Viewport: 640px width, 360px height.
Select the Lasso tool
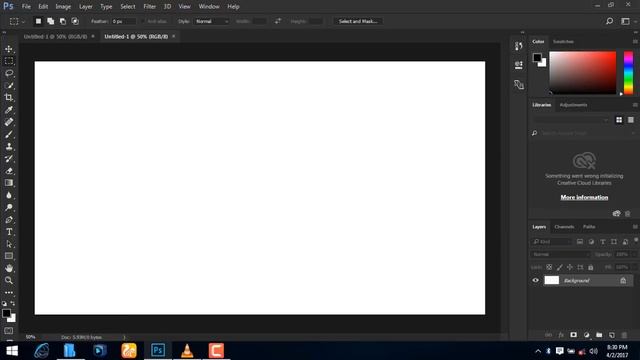pos(9,73)
